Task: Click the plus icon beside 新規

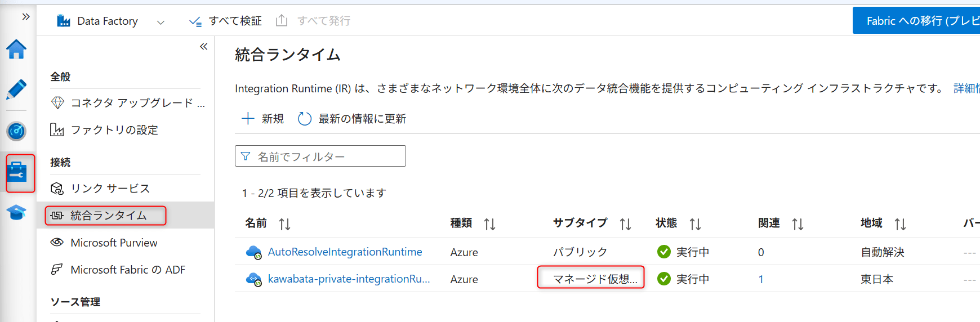Action: 248,118
